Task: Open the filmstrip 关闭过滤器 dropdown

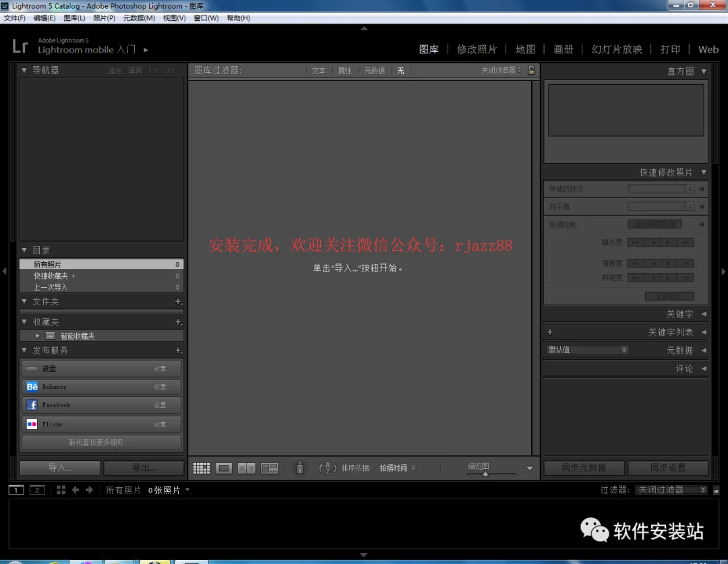Action: pos(671,490)
